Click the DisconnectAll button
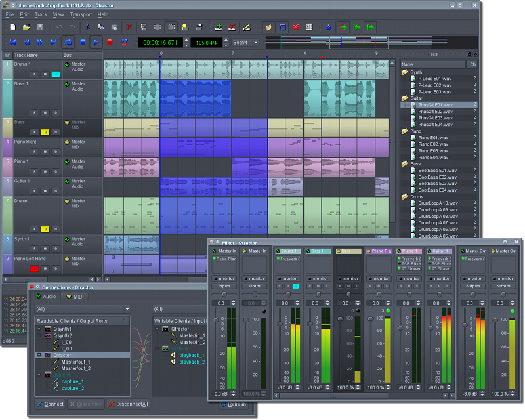Image resolution: width=525 pixels, height=420 pixels. coord(129,404)
